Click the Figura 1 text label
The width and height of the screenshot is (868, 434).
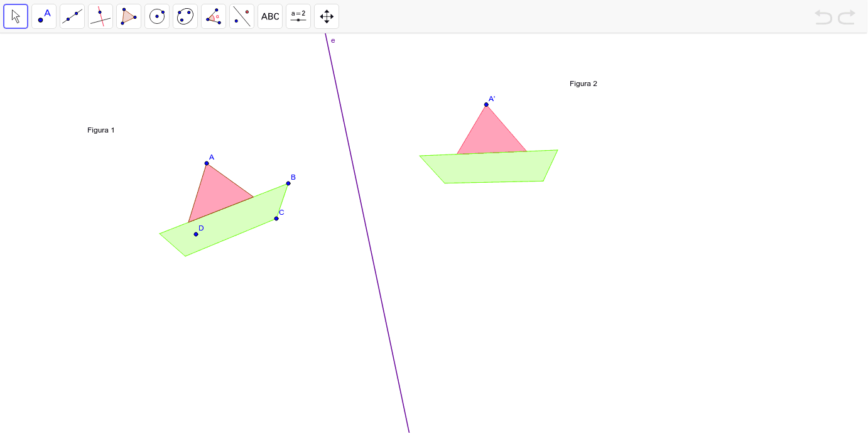point(101,131)
